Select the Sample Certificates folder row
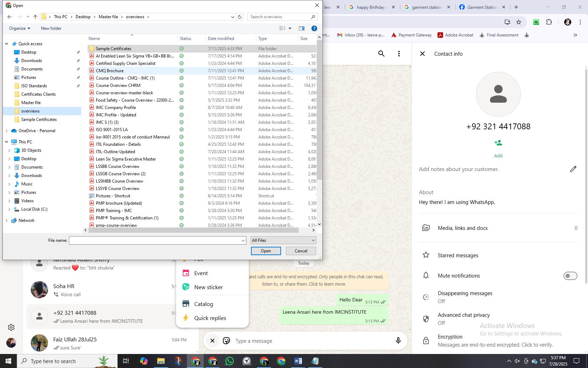Viewport: 588px width, 368px height. tap(202, 49)
